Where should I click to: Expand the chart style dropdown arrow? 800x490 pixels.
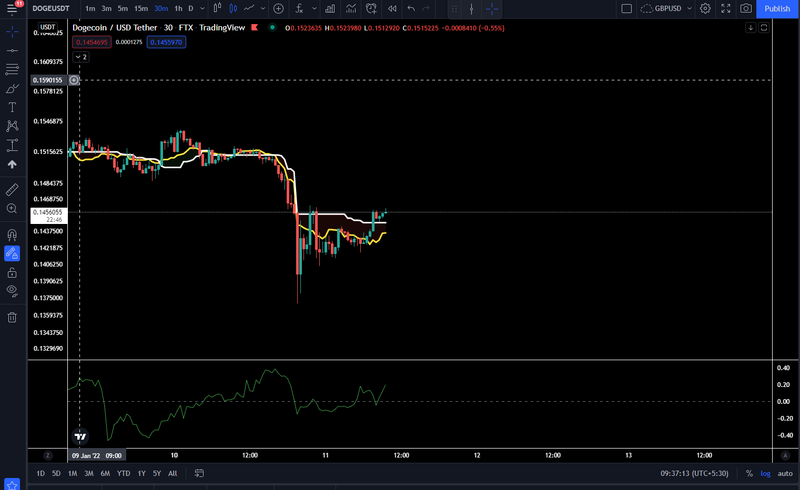coord(263,8)
